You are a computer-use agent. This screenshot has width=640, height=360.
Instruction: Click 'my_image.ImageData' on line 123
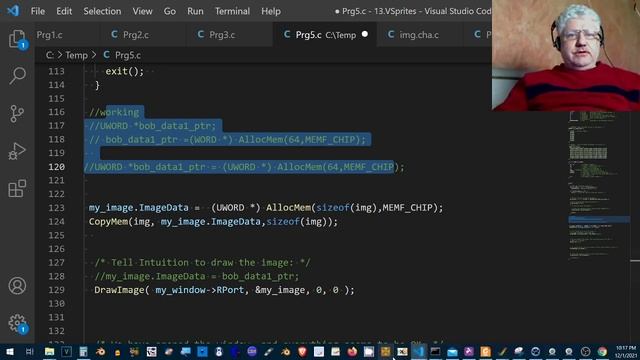coord(139,208)
